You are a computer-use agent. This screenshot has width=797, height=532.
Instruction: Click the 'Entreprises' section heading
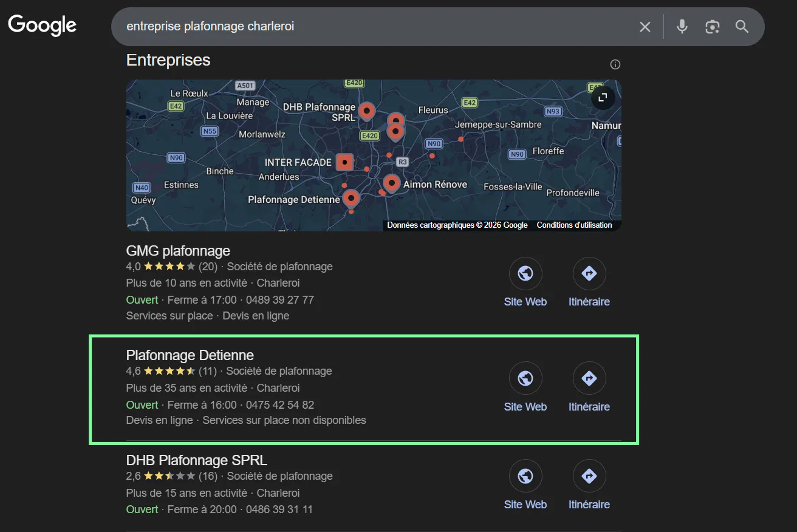(x=168, y=60)
